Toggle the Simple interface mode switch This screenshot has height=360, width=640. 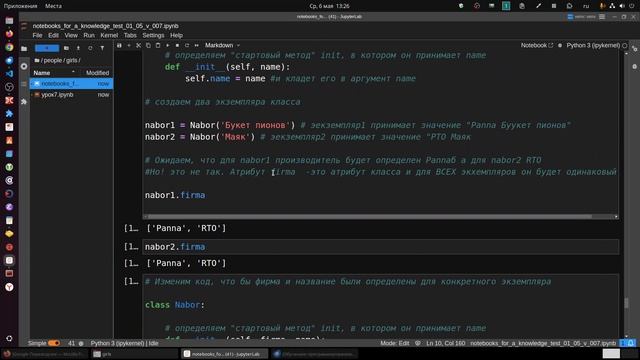[54, 343]
